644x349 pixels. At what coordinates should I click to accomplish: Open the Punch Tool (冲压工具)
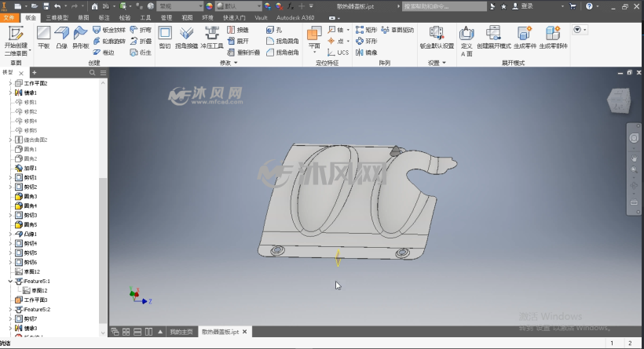point(212,38)
